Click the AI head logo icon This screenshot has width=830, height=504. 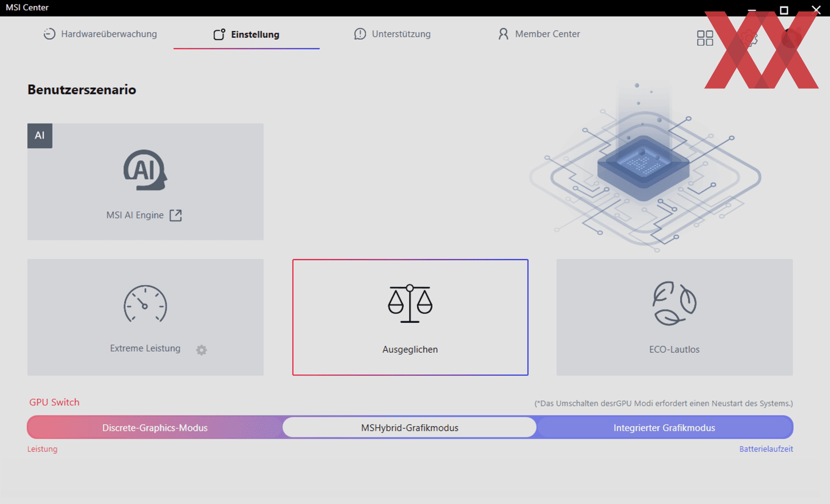(145, 170)
